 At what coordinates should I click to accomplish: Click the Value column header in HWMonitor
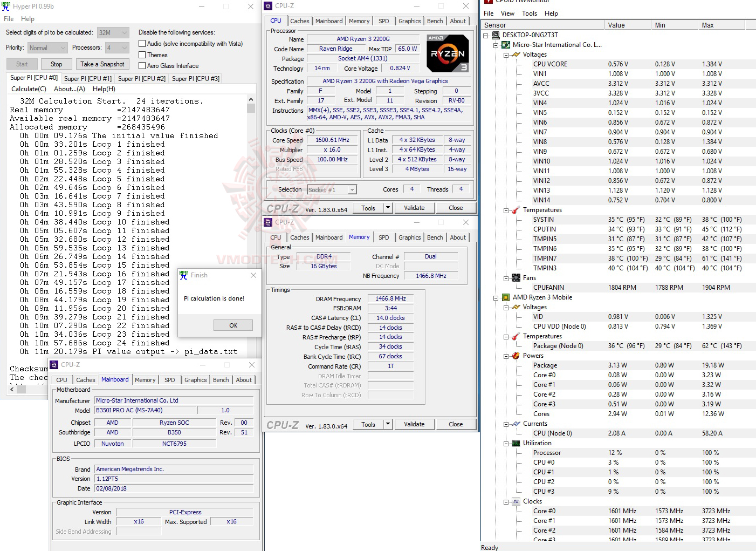click(x=627, y=25)
